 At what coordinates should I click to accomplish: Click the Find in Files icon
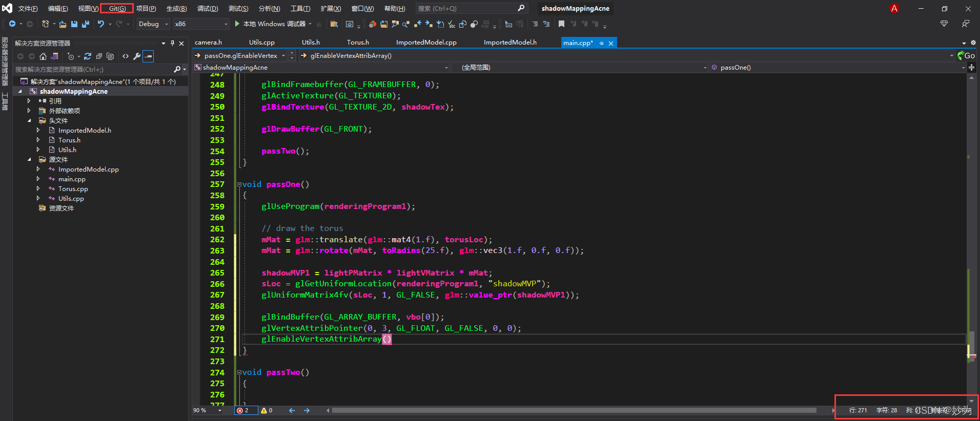coord(334,24)
